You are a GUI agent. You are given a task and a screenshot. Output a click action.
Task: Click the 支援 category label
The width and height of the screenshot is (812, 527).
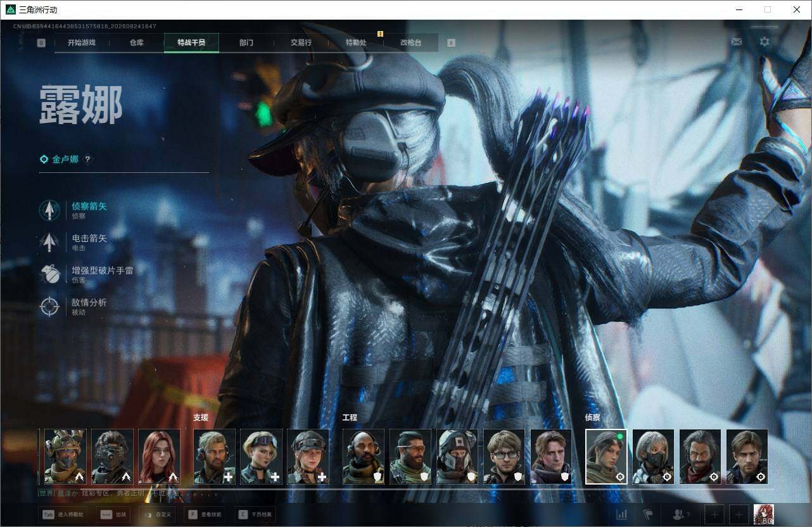201,417
